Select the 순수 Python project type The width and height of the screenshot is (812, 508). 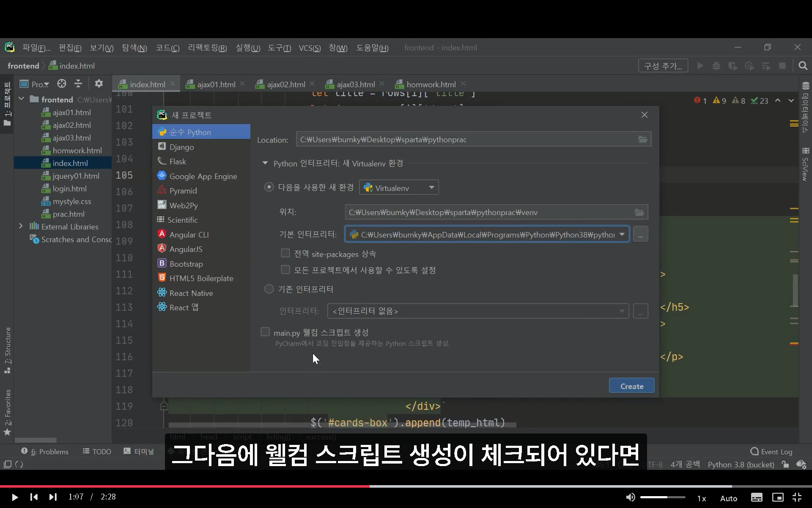tap(201, 132)
